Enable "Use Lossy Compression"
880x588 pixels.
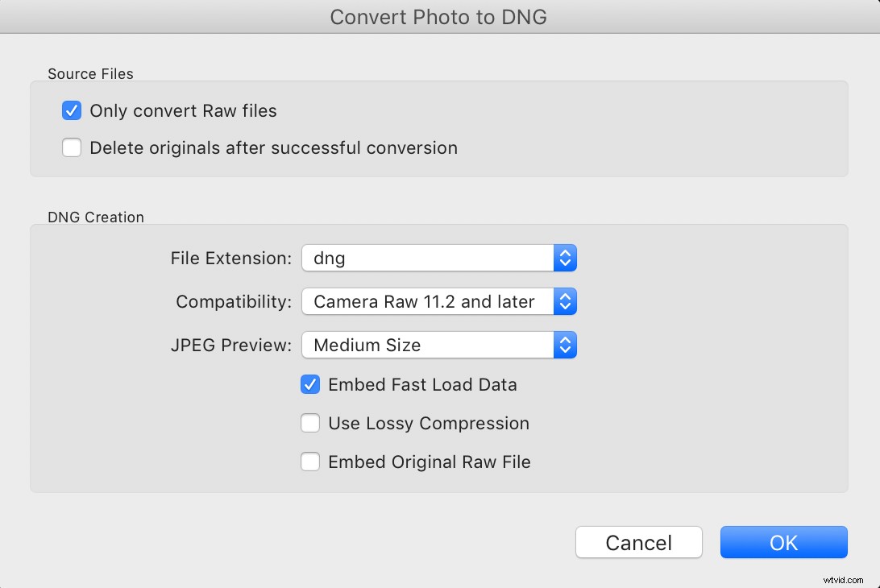point(310,423)
